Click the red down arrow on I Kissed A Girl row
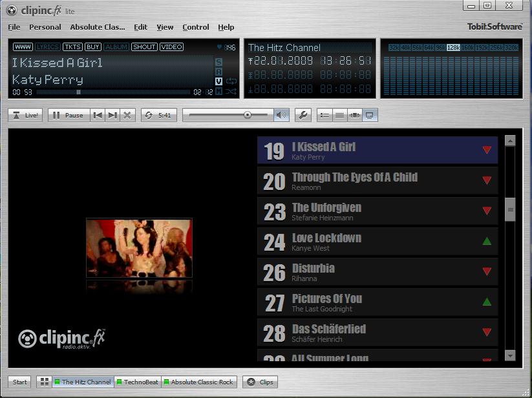This screenshot has height=398, width=532. (487, 149)
